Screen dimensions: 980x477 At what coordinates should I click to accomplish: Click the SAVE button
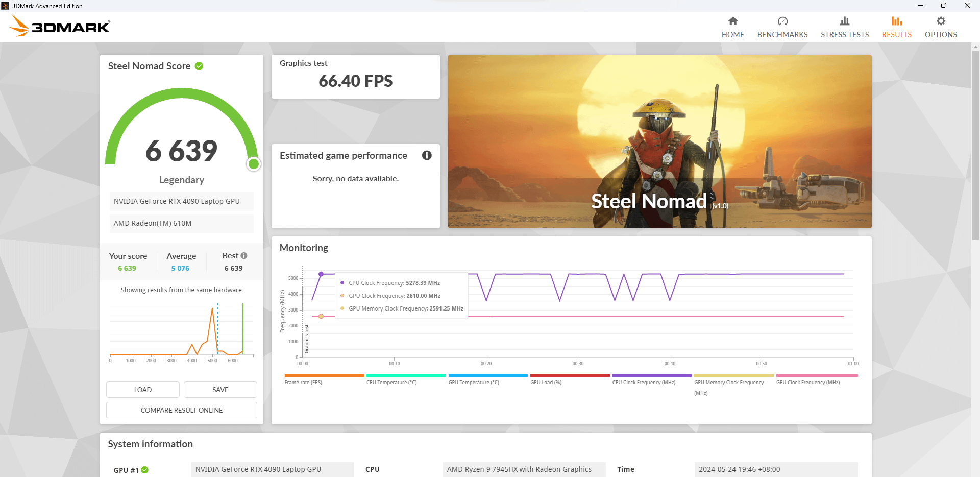click(x=220, y=390)
